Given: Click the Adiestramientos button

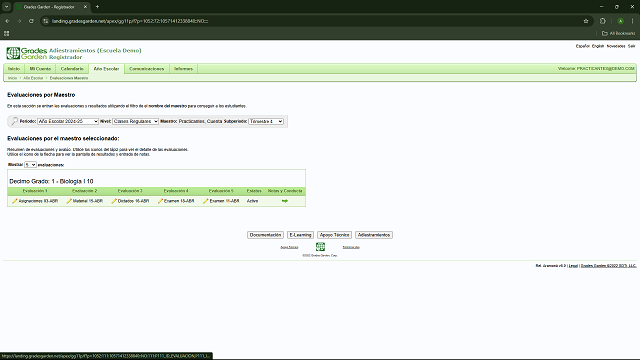Looking at the screenshot, I should coord(374,235).
